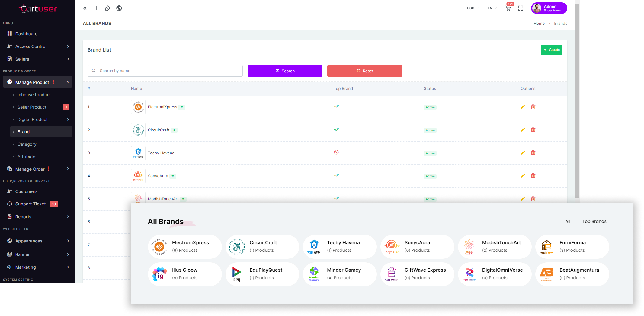
Task: Toggle top brand checkmark for ElectroniXpress
Action: tap(336, 106)
